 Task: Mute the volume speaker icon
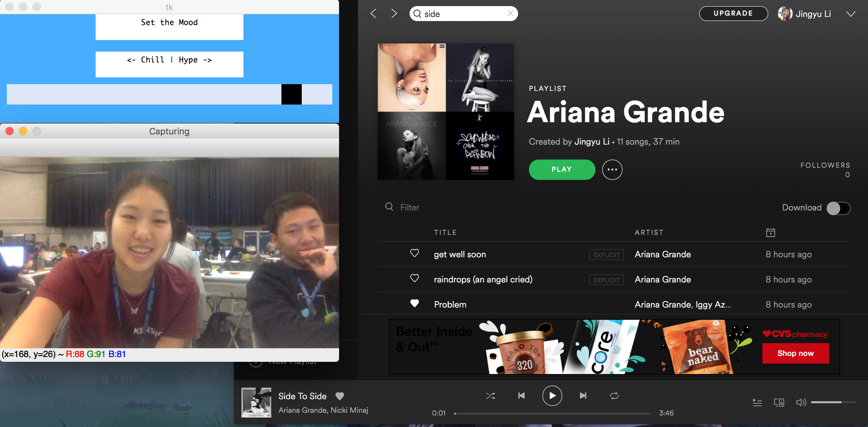click(x=801, y=403)
